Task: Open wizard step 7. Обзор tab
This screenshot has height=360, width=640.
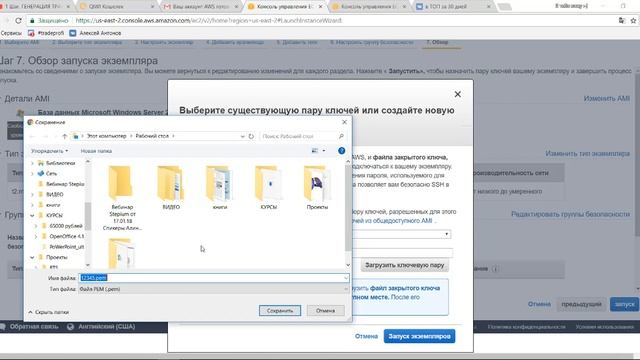Action: [x=438, y=42]
